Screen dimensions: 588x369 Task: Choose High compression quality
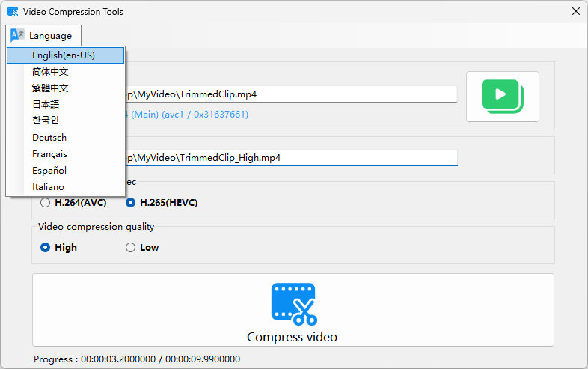[x=58, y=248]
